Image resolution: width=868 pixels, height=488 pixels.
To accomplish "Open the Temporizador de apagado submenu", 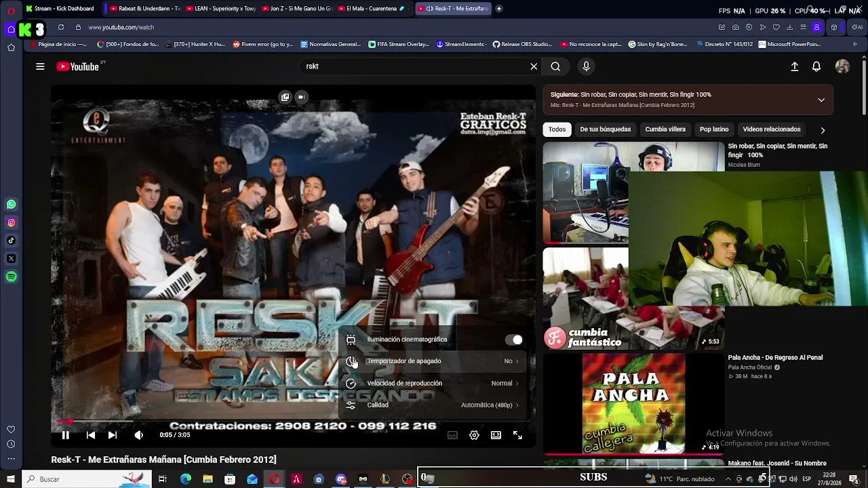I will point(433,361).
